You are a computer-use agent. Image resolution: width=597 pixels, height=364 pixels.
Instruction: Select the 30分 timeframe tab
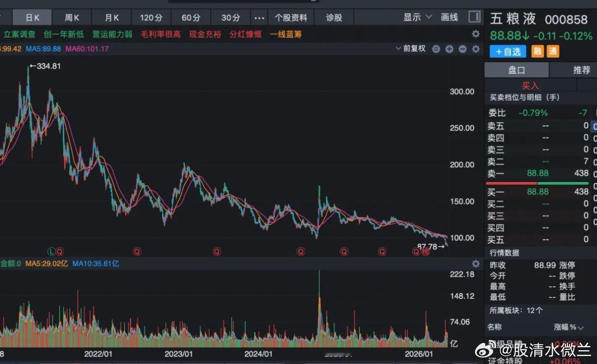pos(231,17)
